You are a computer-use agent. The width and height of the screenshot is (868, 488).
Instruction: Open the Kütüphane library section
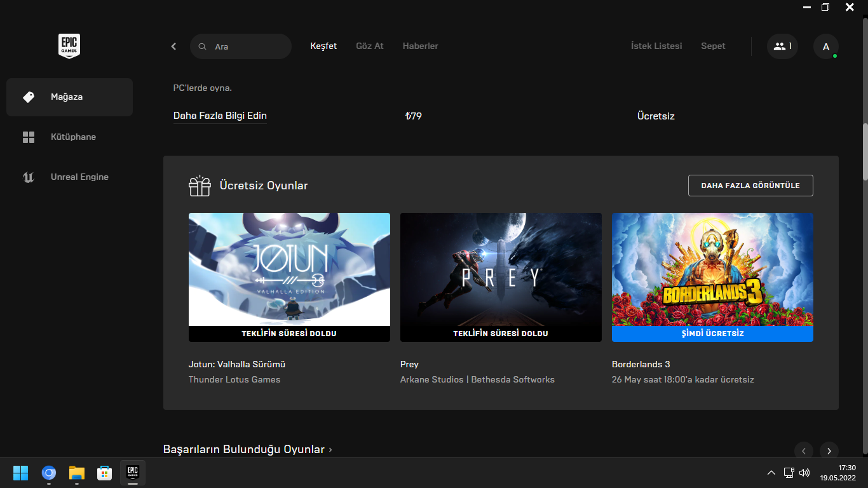[69, 137]
